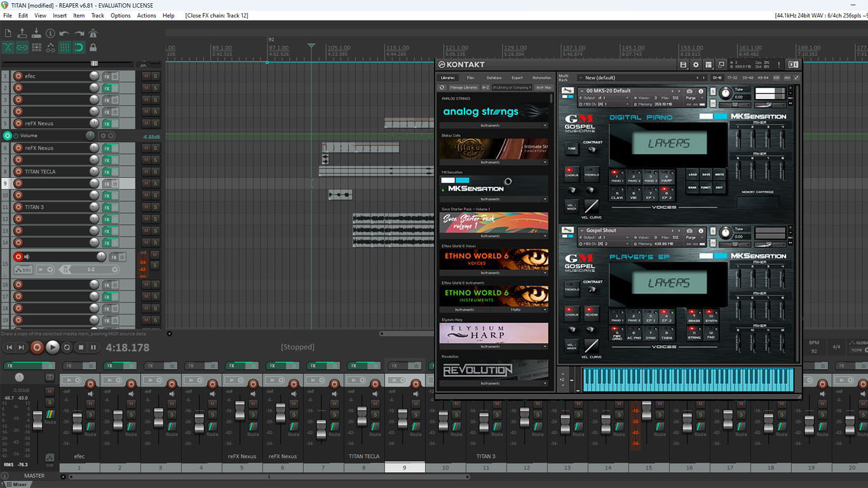Click Kontakt minimized view icon
Image resolution: width=868 pixels, height=488 pixels.
(x=721, y=64)
